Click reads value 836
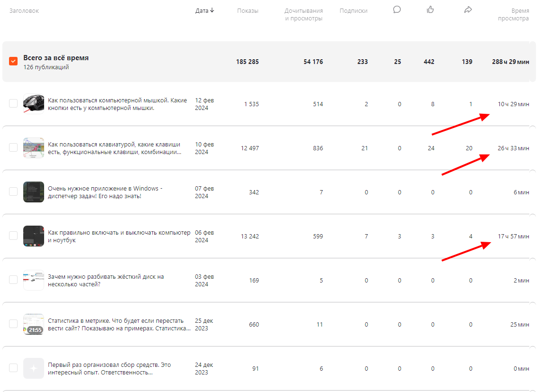The width and height of the screenshot is (554, 392). click(318, 148)
